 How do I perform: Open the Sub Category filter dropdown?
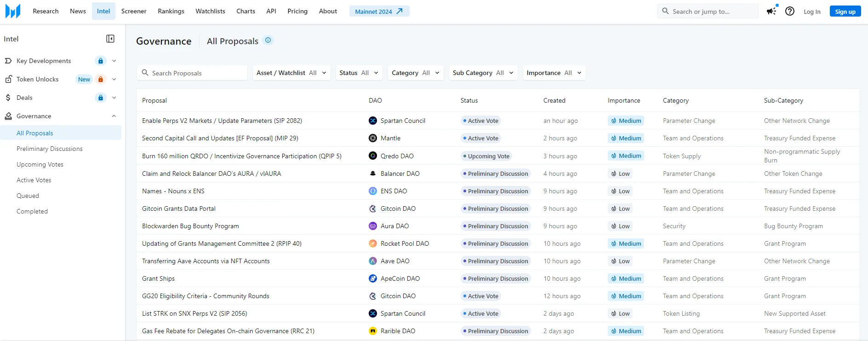coord(483,73)
